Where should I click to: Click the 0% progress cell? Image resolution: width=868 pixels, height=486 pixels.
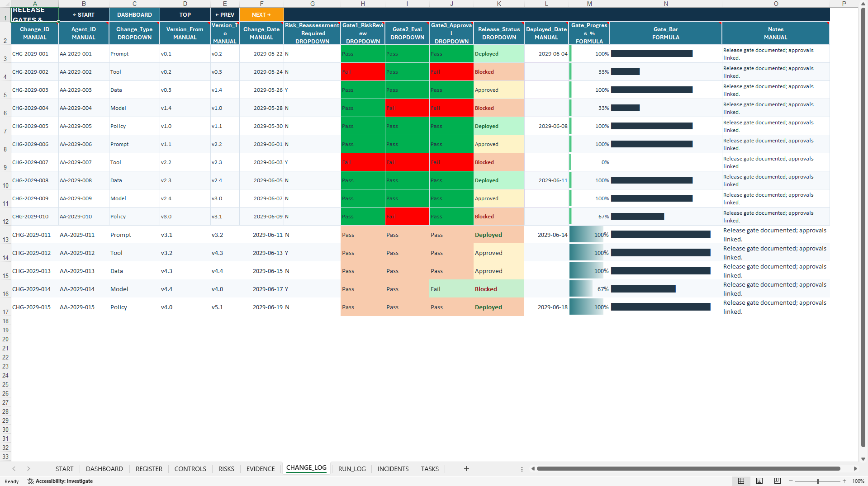point(589,162)
